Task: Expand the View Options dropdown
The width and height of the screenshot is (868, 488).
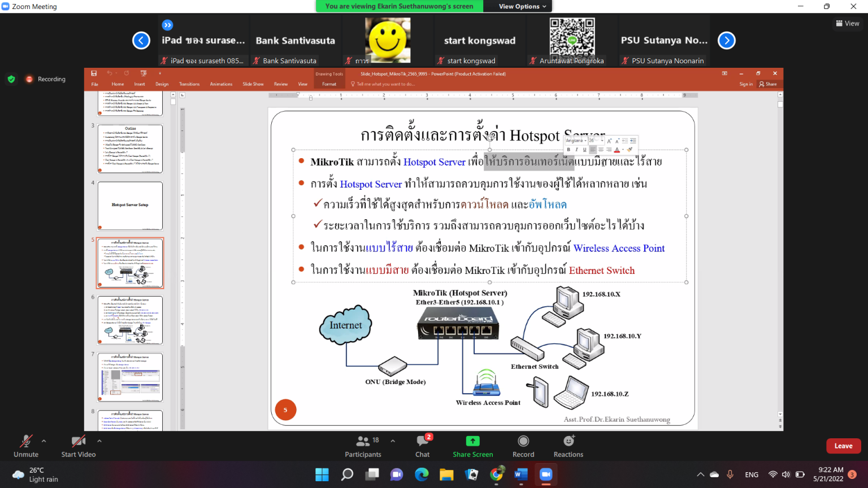Action: pos(522,6)
